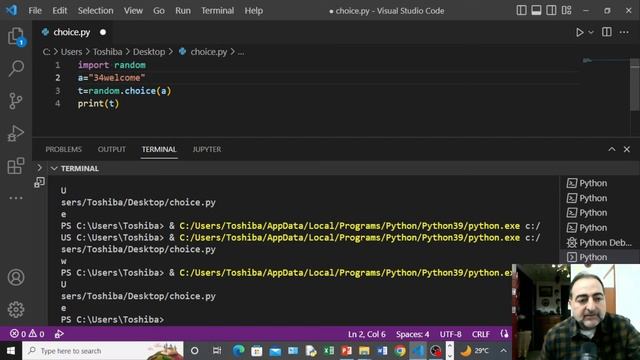Click the Type here to search box
The image size is (640, 360).
point(103,351)
